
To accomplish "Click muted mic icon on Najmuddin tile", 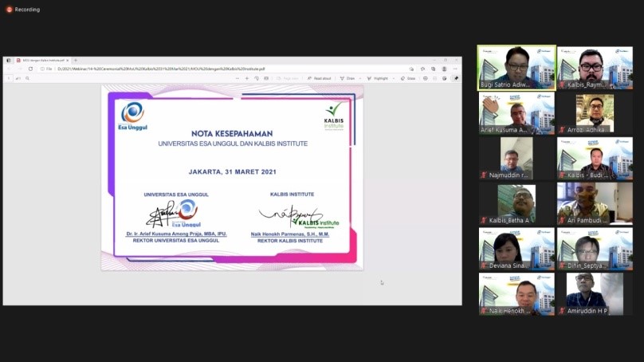I will [x=484, y=175].
